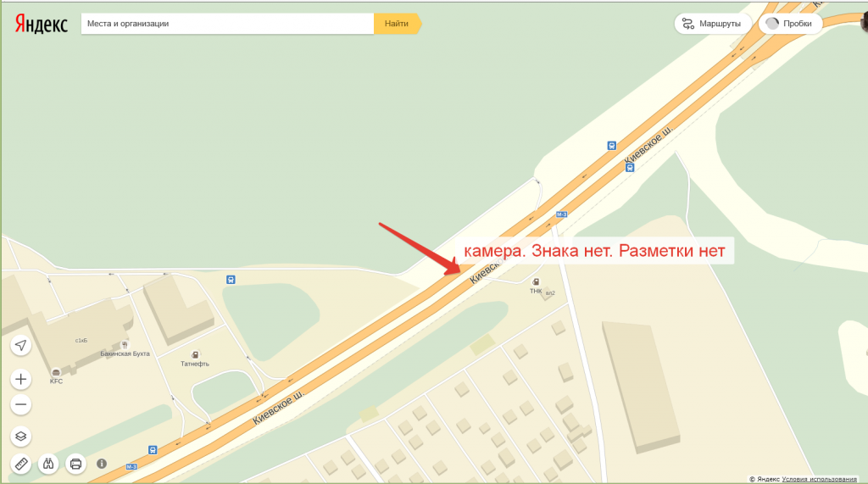Click the Найти search button
Image resolution: width=868 pixels, height=484 pixels.
click(398, 24)
